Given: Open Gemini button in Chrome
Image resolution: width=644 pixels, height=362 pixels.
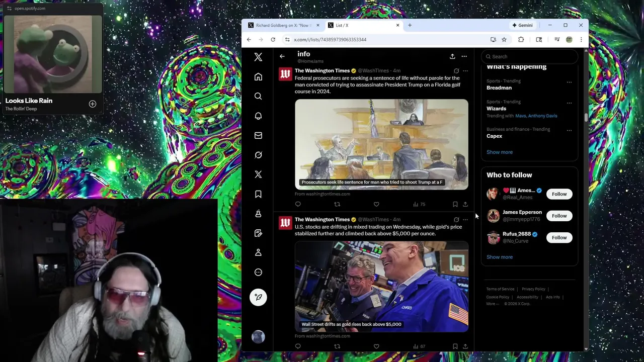Looking at the screenshot, I should [522, 25].
